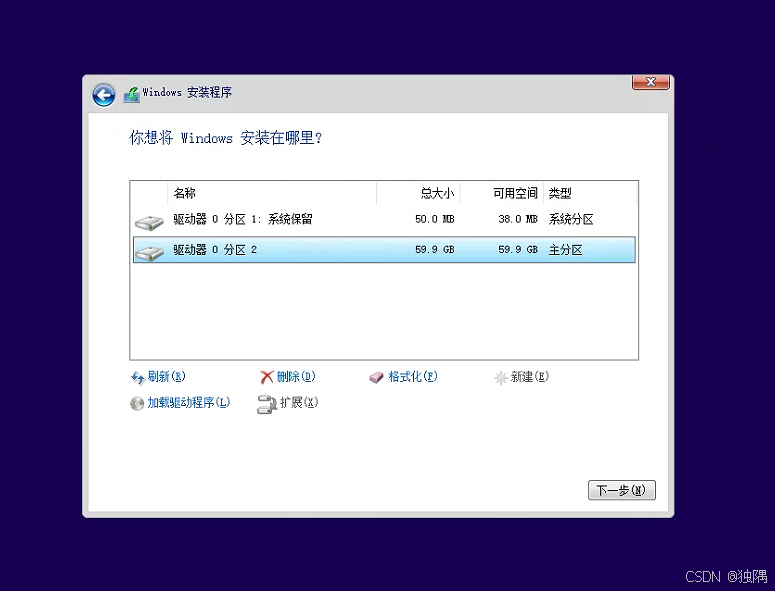This screenshot has height=591, width=775.
Task: Click the heading 你想将 Windows 安装在哪里?
Action: coord(225,138)
